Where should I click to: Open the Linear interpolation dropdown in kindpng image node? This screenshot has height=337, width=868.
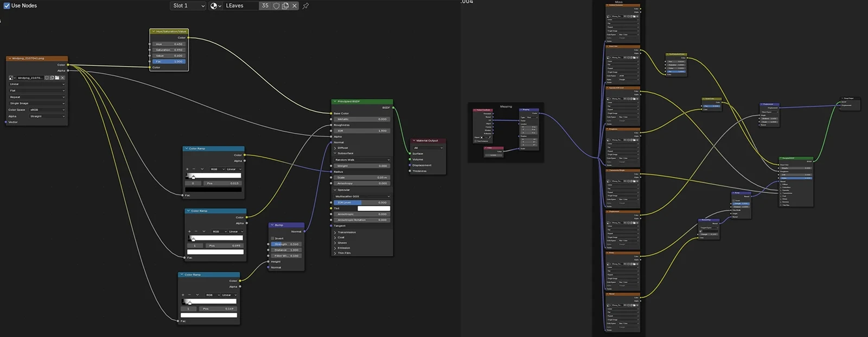click(x=36, y=84)
